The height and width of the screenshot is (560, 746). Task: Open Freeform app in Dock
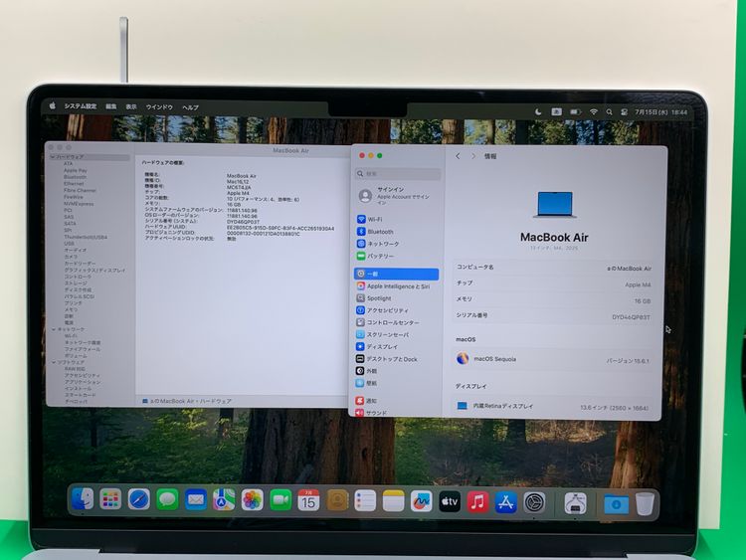[421, 501]
